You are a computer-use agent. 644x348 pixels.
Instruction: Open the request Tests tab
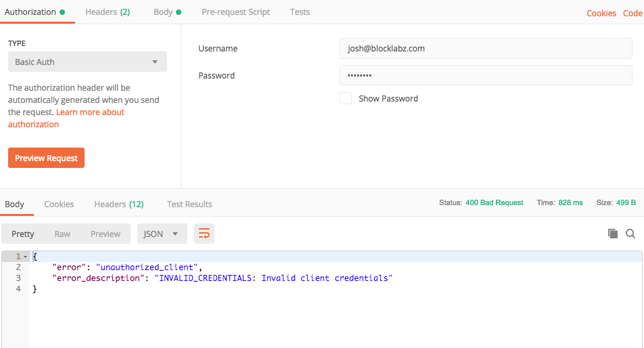[x=300, y=12]
